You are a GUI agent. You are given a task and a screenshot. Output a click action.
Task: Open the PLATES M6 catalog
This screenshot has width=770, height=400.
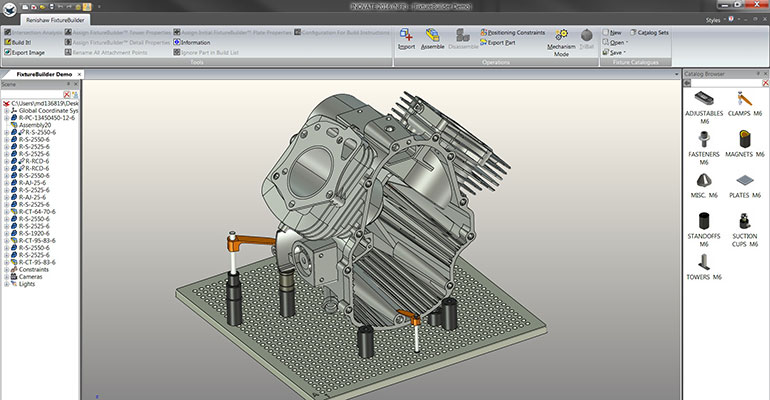pos(745,186)
